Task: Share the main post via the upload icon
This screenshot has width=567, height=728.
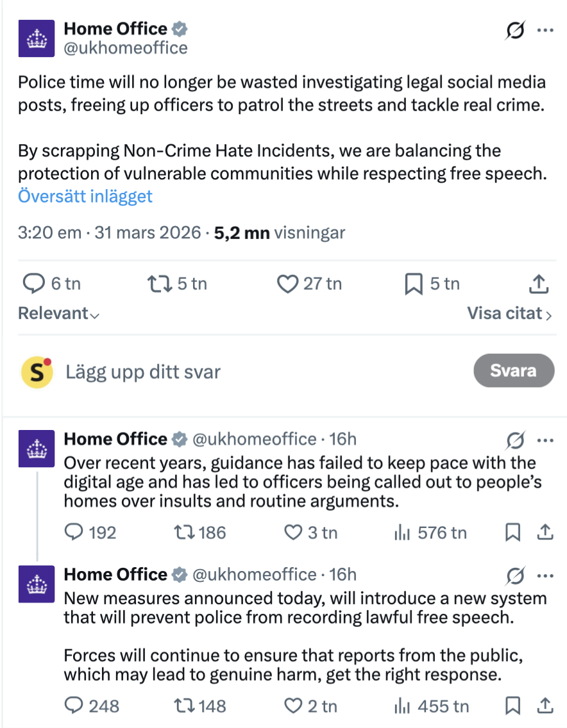Action: coord(540,283)
